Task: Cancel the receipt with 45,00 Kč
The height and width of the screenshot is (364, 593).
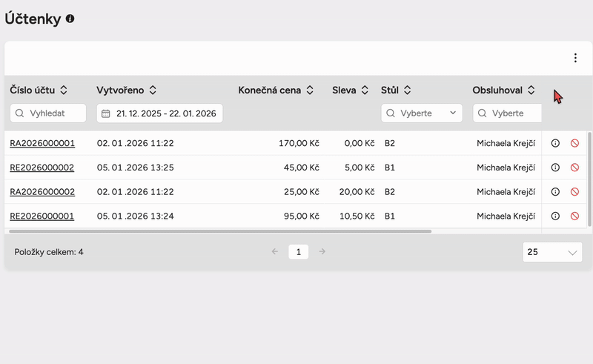Action: (x=574, y=168)
